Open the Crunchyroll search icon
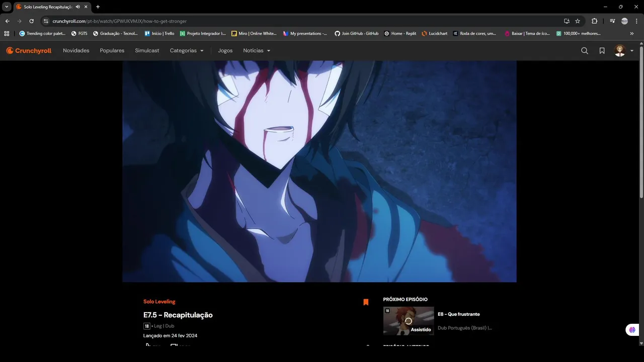Image resolution: width=644 pixels, height=362 pixels. [x=585, y=51]
